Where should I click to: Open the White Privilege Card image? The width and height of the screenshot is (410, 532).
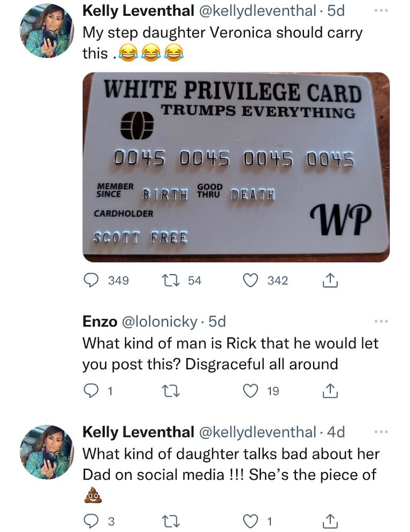click(x=236, y=167)
